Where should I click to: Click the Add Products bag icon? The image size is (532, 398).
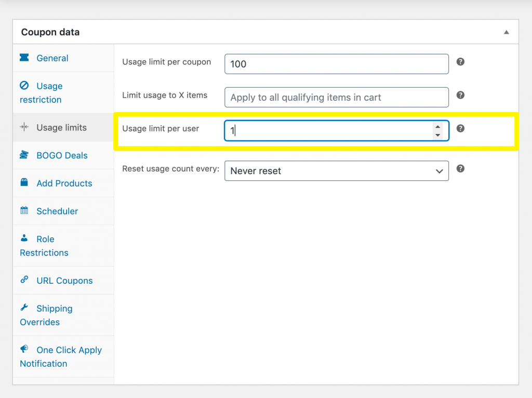(24, 182)
